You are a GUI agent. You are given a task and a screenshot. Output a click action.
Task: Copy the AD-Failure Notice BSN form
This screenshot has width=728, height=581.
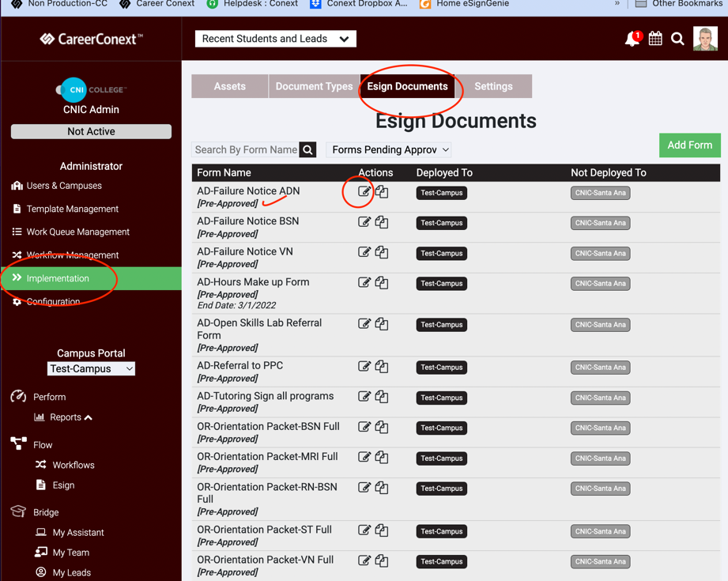tap(382, 222)
